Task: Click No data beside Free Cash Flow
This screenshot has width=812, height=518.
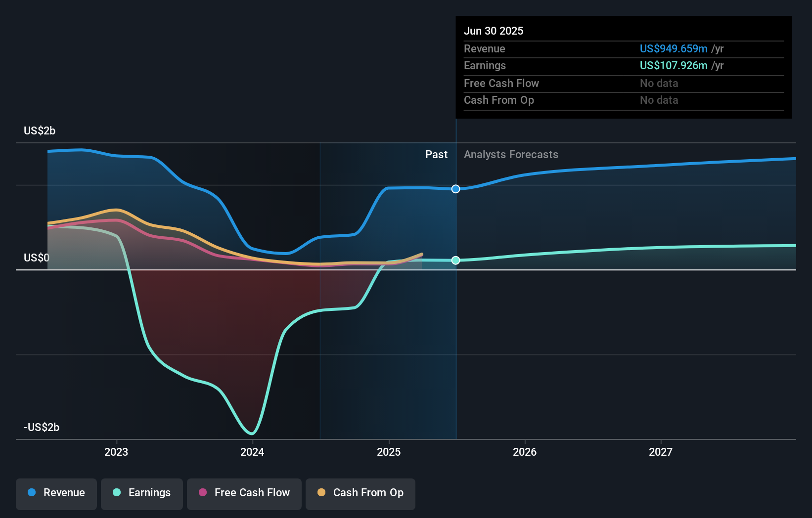Action: pos(659,83)
